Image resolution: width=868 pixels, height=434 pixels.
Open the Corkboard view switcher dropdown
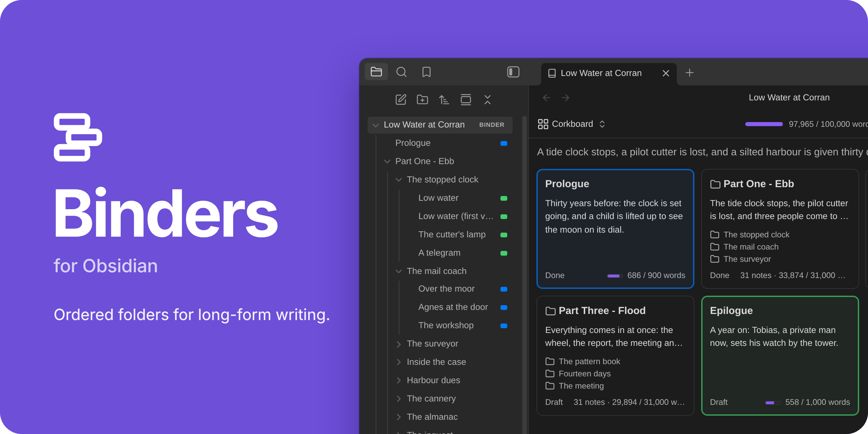coord(572,124)
